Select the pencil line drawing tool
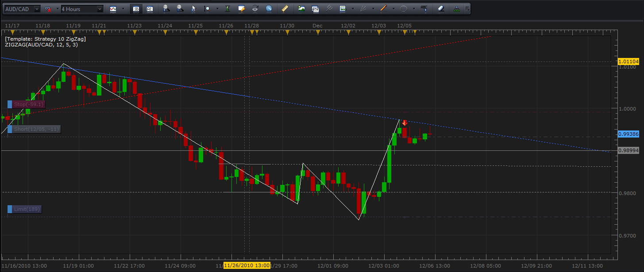 point(383,8)
